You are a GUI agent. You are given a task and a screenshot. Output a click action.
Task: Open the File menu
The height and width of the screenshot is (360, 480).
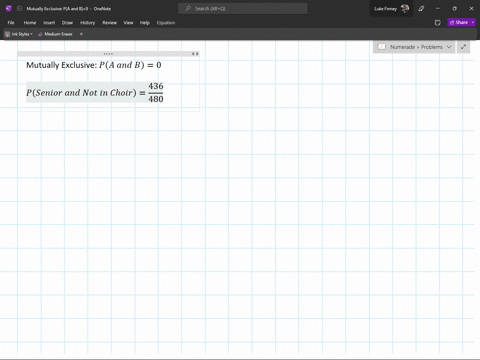[11, 23]
